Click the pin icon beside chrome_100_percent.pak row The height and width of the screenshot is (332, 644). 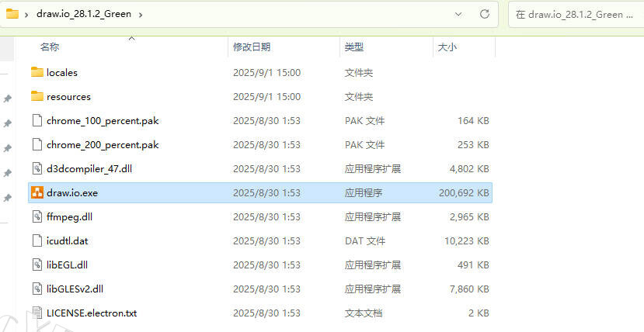8,123
